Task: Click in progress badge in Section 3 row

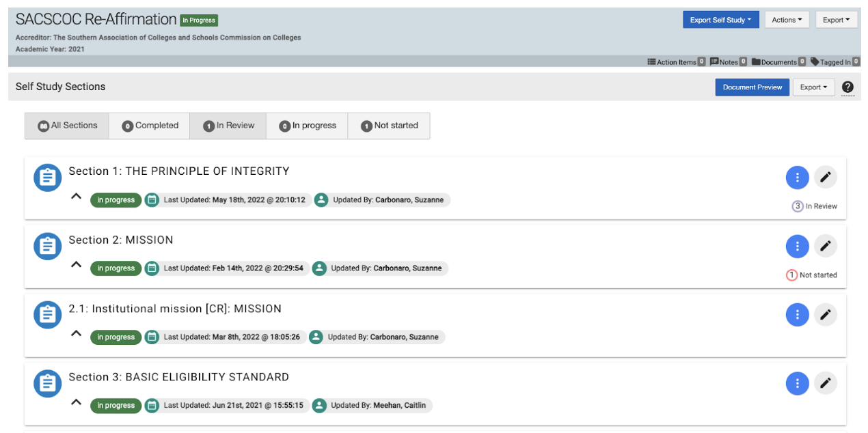Action: coord(116,406)
